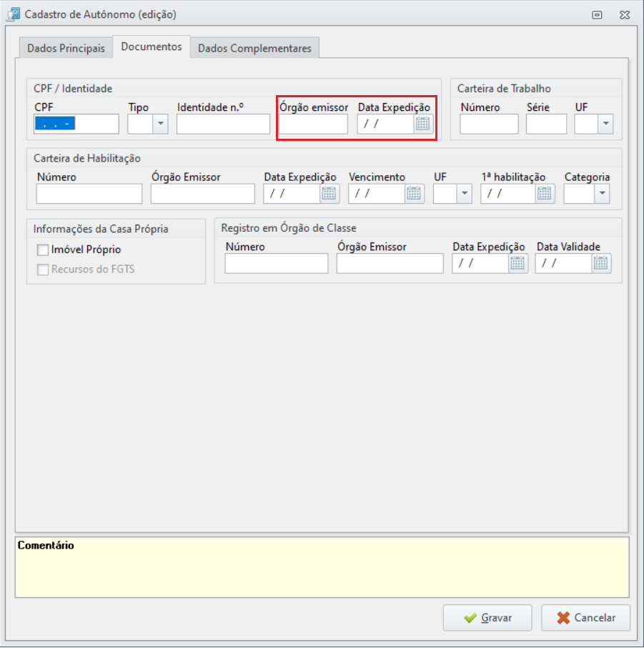Open calendar for Órgão de Classe Data Expedição

(x=517, y=263)
